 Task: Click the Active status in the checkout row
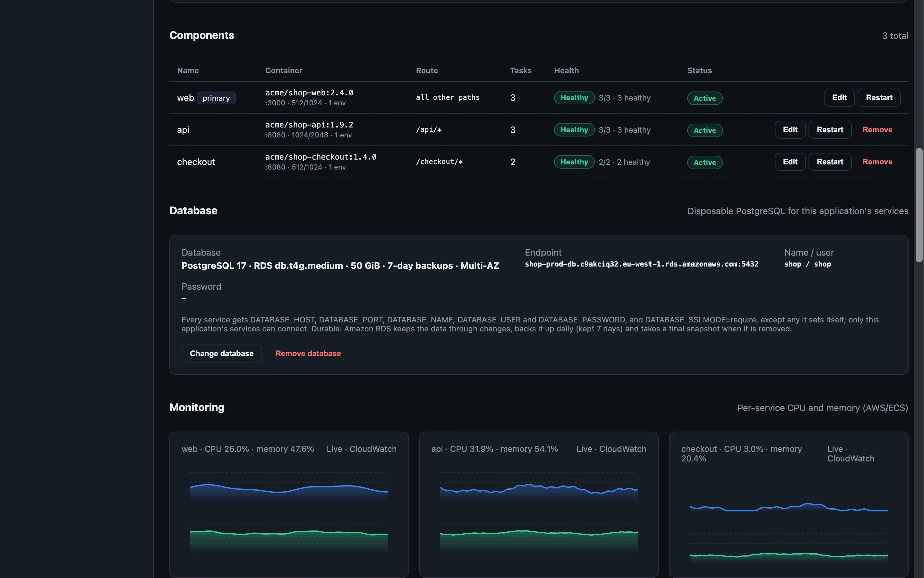click(x=705, y=162)
